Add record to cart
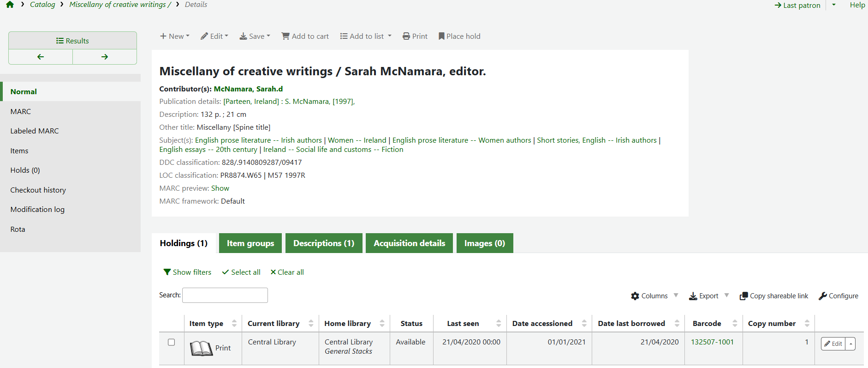Screen dimensions: 868x368 coord(305,36)
